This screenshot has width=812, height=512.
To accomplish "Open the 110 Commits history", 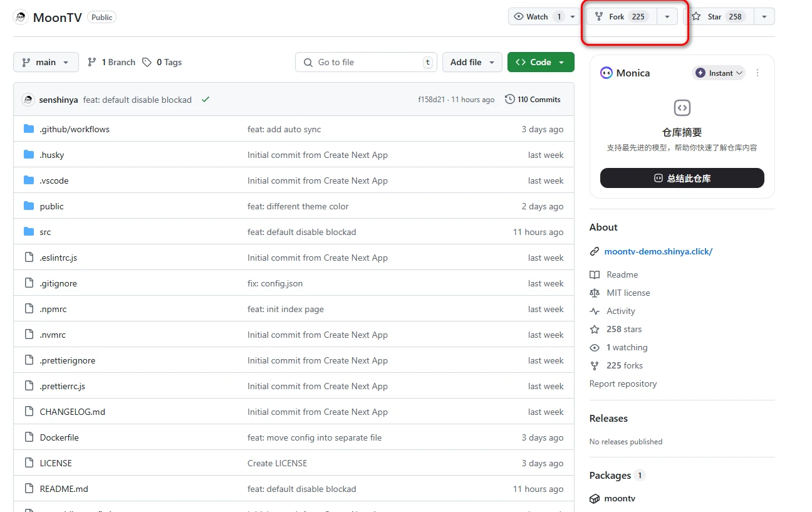I will click(x=533, y=100).
